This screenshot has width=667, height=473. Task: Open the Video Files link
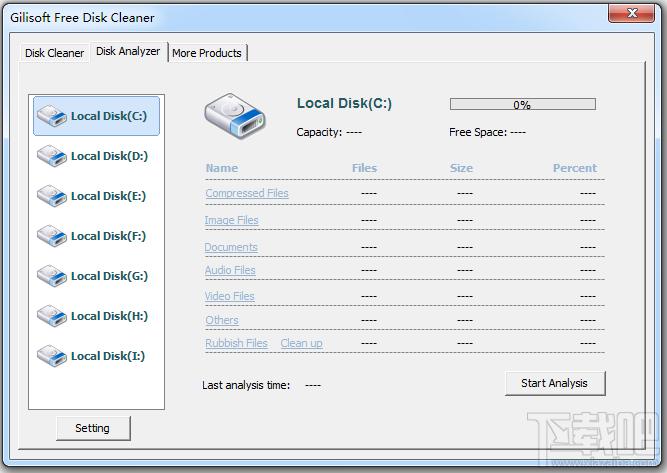tap(230, 296)
